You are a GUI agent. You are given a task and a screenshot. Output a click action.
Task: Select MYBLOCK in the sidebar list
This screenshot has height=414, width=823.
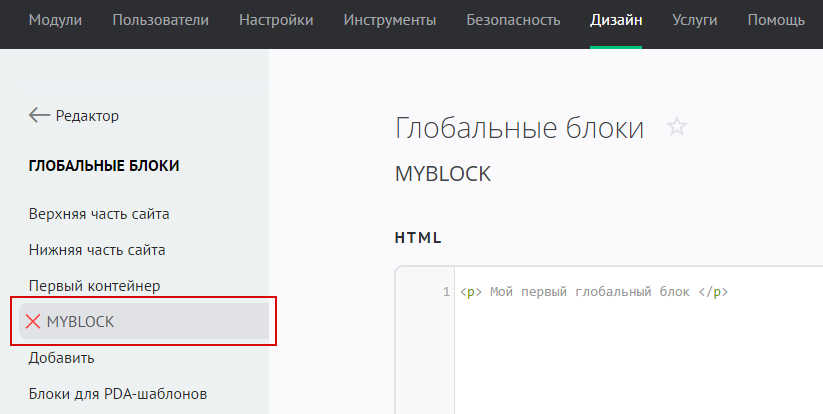pos(81,322)
